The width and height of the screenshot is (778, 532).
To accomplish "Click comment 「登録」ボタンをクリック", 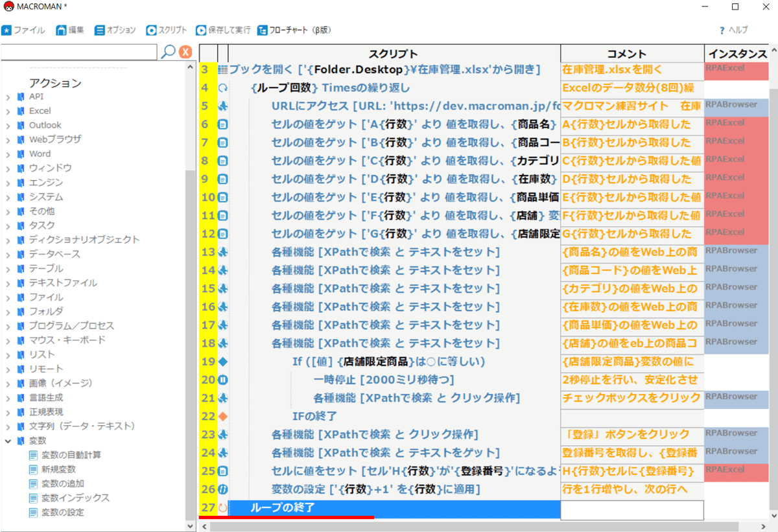I will pyautogui.click(x=632, y=434).
